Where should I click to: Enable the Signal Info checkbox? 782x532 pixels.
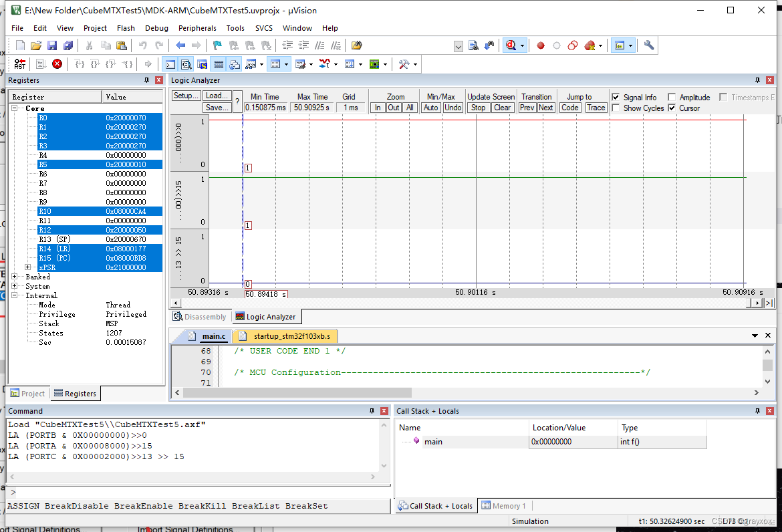[x=616, y=97]
